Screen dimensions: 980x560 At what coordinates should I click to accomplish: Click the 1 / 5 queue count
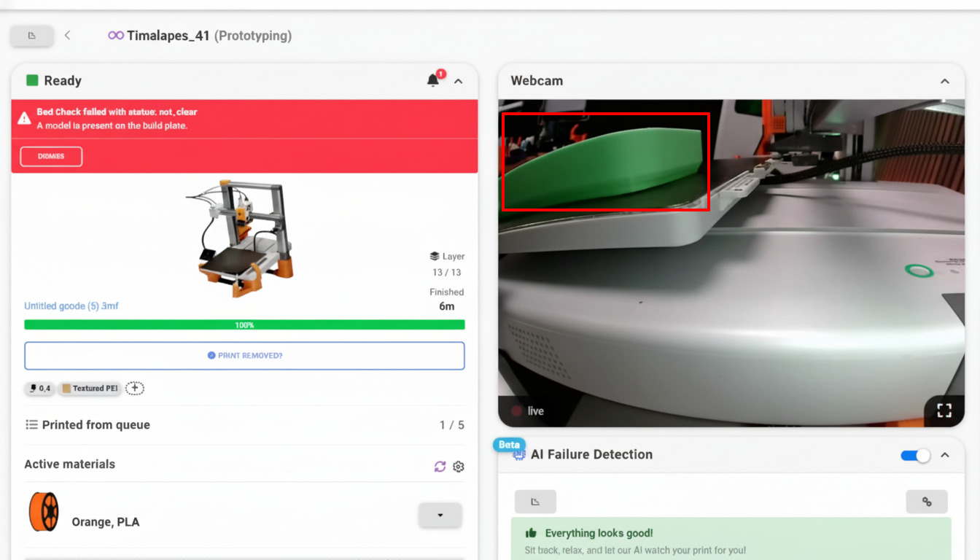pos(452,425)
